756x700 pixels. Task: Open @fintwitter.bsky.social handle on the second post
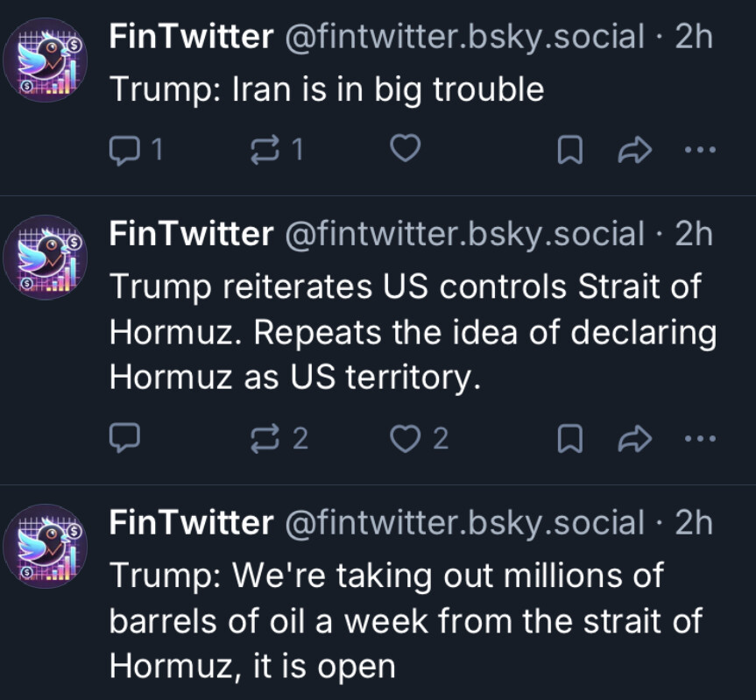click(x=465, y=234)
